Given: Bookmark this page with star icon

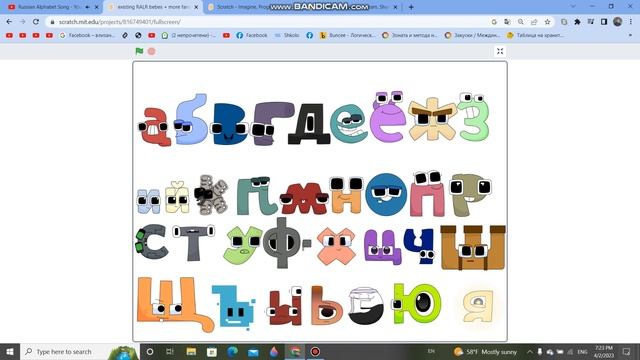Looking at the screenshot, I should click(547, 22).
